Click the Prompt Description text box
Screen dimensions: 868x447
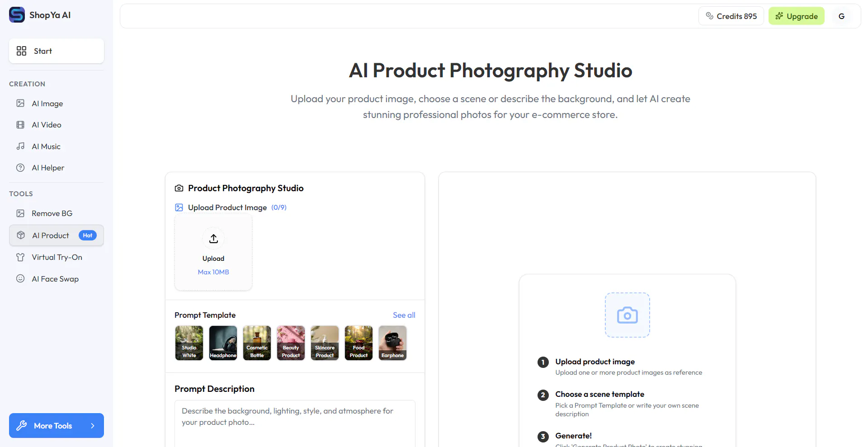pyautogui.click(x=295, y=423)
